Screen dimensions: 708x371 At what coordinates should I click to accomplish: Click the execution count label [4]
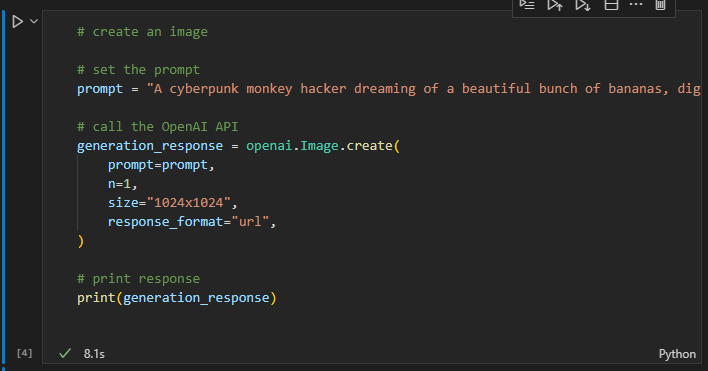[x=24, y=353]
